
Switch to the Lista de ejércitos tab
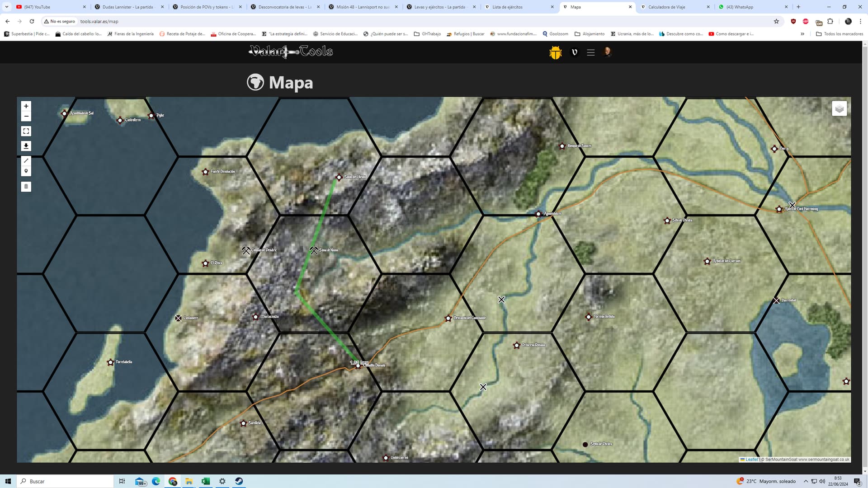[519, 7]
